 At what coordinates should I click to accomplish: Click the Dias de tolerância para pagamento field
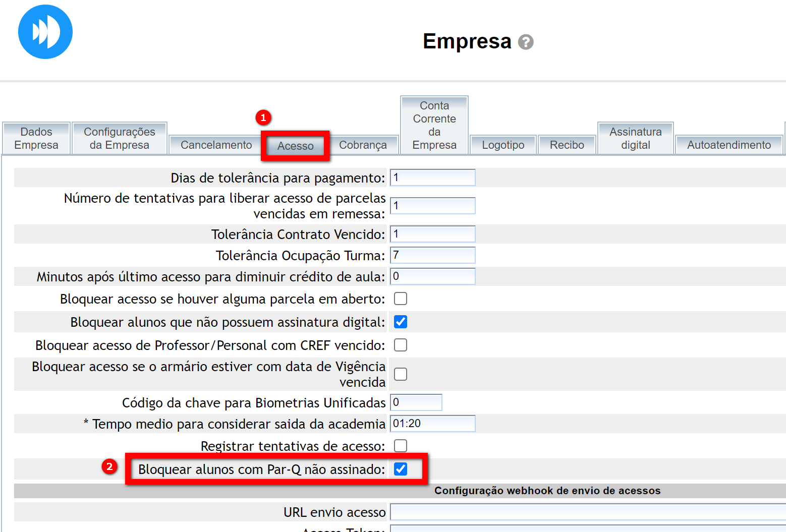[x=432, y=178]
